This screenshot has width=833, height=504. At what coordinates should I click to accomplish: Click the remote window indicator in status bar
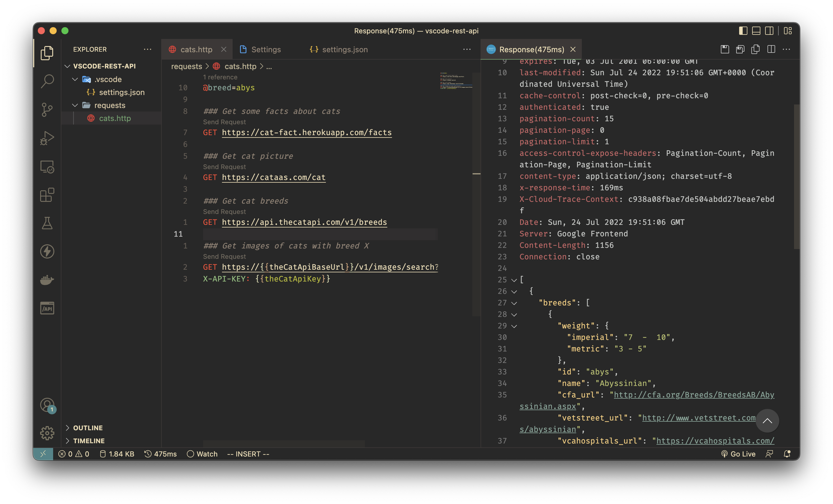43,454
